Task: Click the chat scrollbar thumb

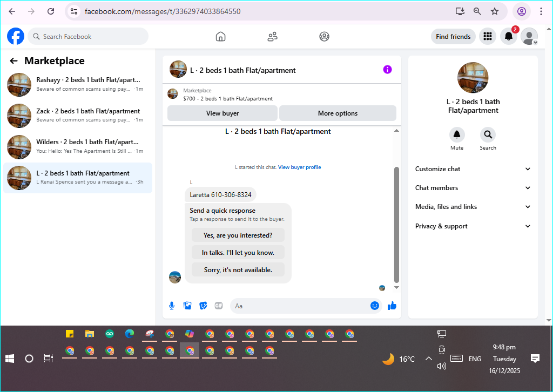Action: pyautogui.click(x=396, y=225)
